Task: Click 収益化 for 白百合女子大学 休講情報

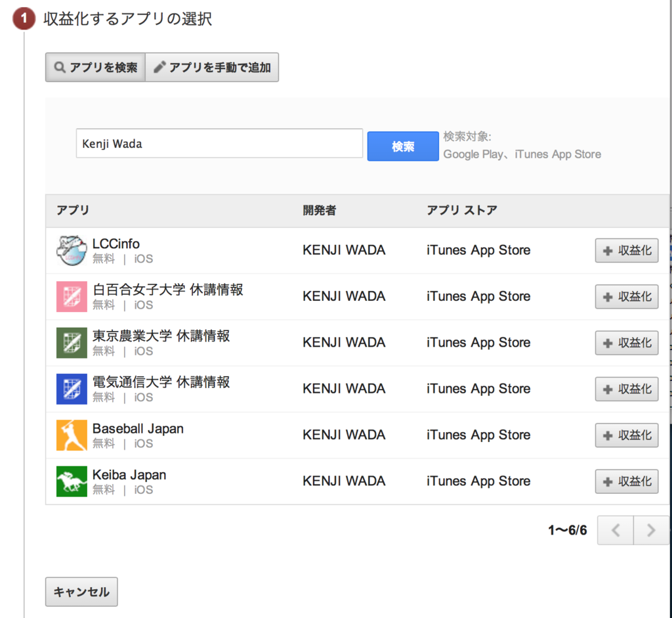Action: pos(627,297)
